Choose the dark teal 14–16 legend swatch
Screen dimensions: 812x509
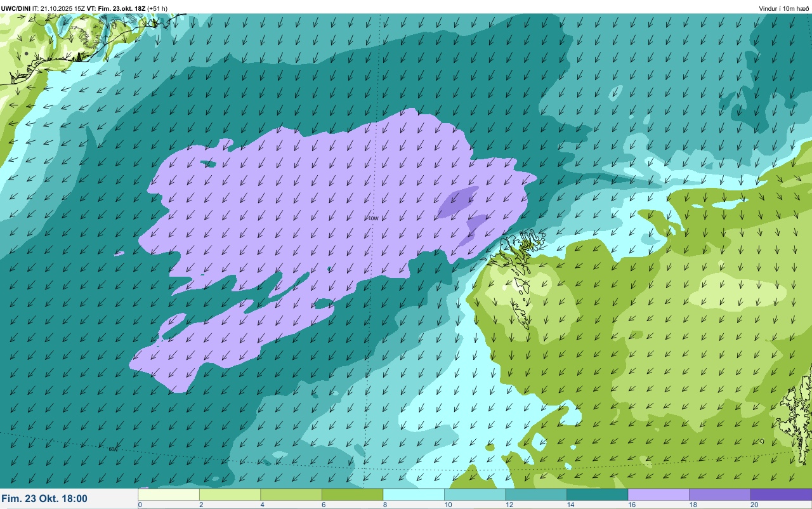597,494
